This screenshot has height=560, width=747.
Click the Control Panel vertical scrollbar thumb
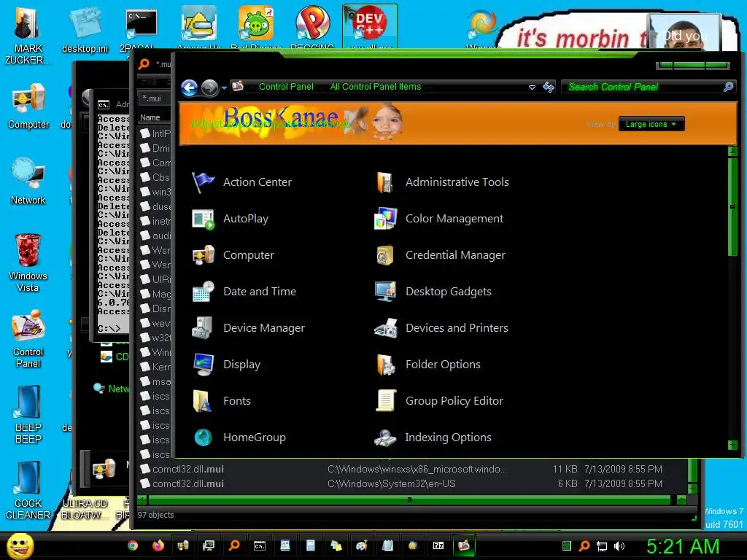click(x=732, y=206)
